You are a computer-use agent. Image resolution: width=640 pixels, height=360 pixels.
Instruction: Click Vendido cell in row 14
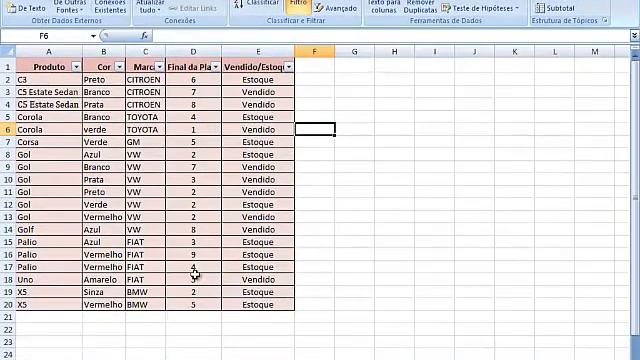258,230
